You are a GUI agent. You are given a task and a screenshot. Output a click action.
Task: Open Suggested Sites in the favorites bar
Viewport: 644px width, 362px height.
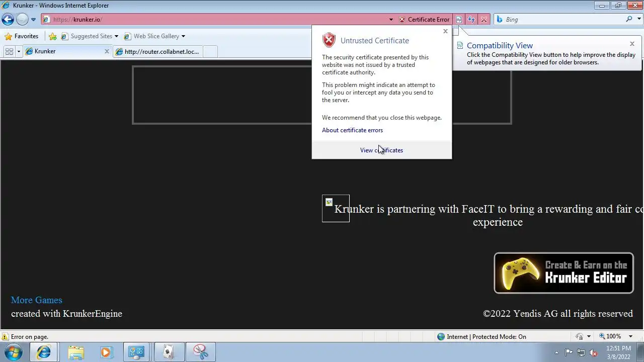point(90,36)
